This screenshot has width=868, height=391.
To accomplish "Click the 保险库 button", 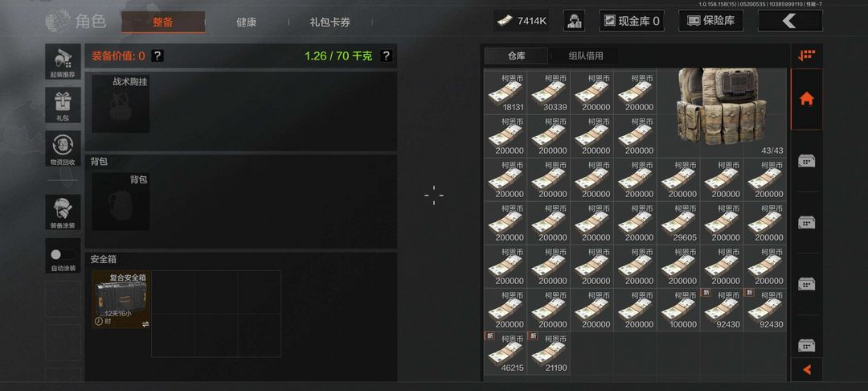I will (710, 21).
